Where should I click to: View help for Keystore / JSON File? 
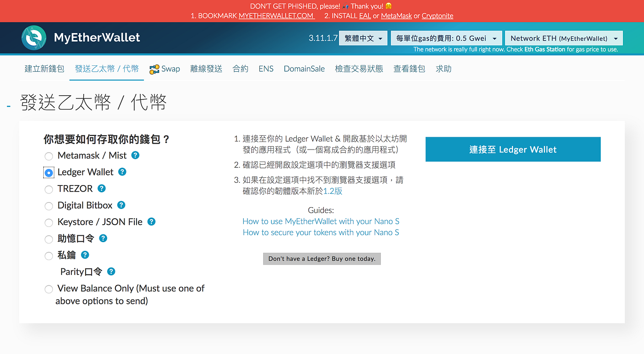click(151, 221)
